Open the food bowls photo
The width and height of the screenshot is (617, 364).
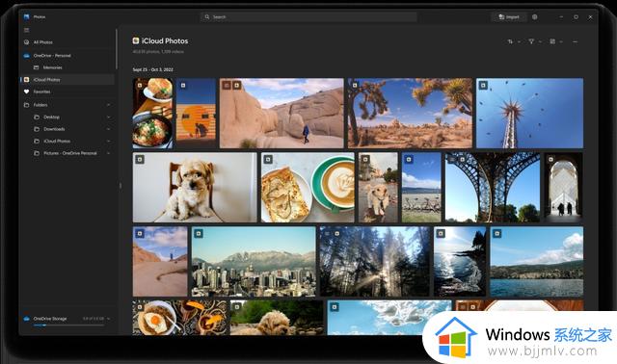point(152,114)
